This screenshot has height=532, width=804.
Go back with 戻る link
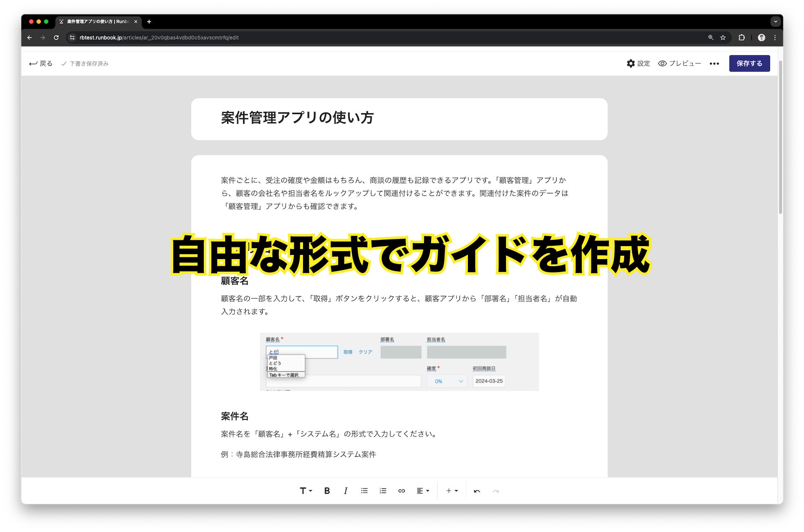41,63
